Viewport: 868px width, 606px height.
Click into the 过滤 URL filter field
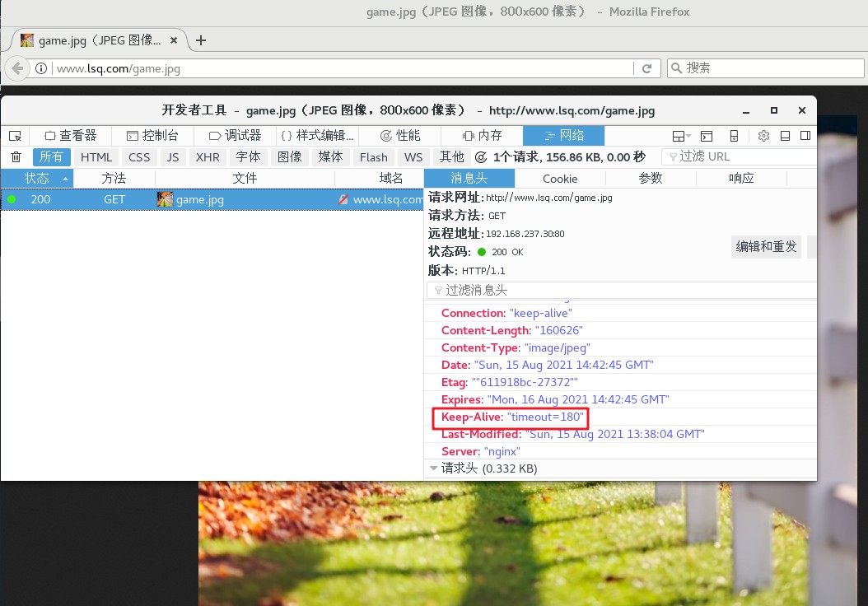coord(739,156)
